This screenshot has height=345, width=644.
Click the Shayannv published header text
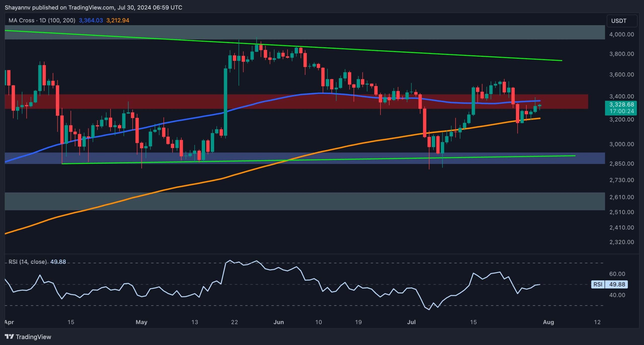pyautogui.click(x=93, y=8)
